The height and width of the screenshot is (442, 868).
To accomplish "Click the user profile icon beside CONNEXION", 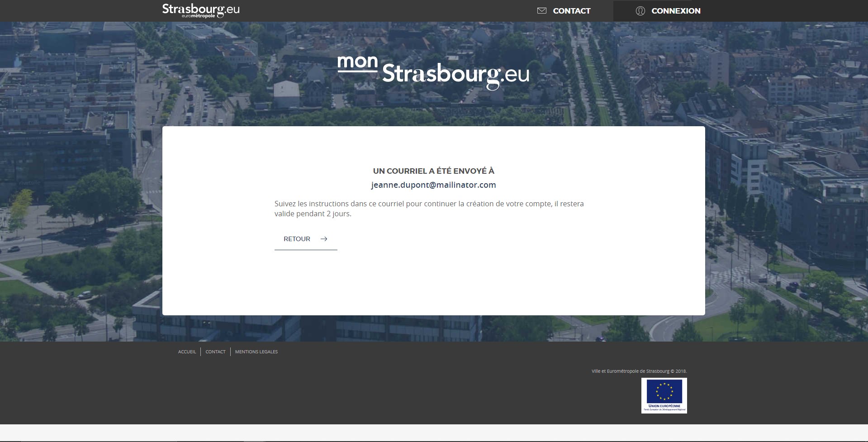I will (640, 11).
